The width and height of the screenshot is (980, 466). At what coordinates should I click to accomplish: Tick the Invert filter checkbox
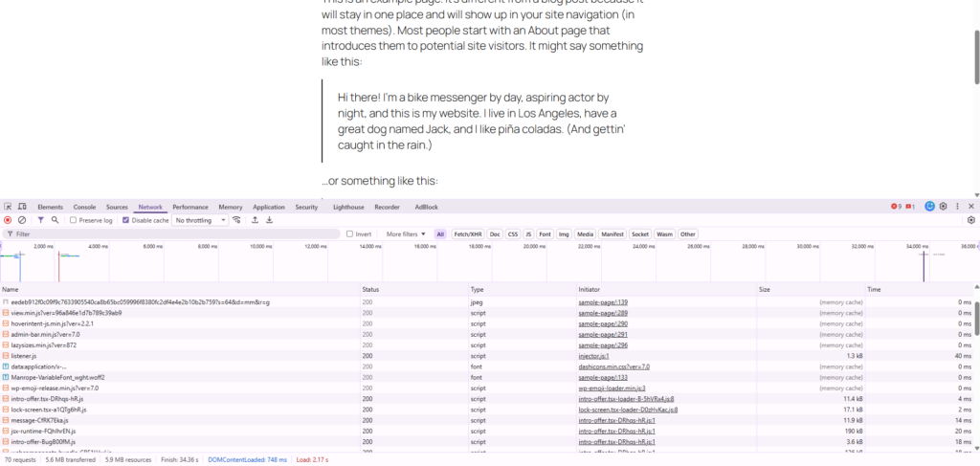click(x=350, y=234)
